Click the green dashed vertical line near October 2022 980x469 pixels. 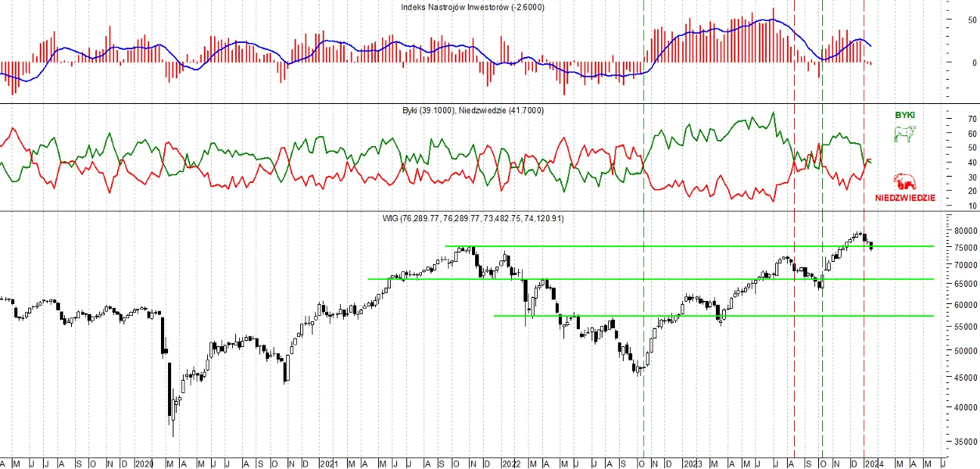(643, 234)
